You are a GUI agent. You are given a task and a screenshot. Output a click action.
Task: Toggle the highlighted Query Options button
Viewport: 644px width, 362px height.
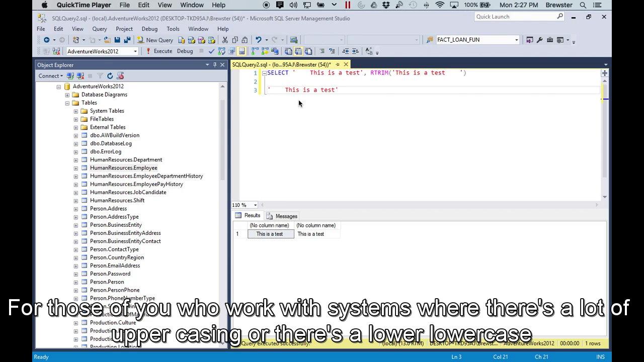[x=242, y=51]
